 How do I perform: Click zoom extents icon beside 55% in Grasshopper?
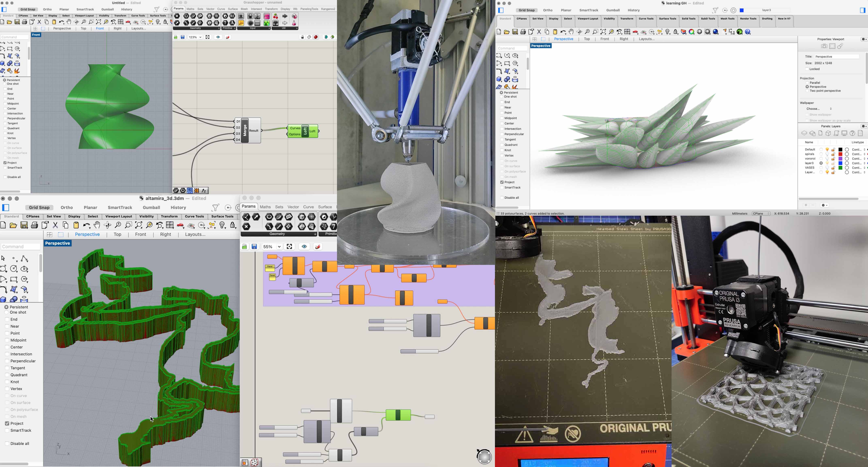pyautogui.click(x=289, y=247)
